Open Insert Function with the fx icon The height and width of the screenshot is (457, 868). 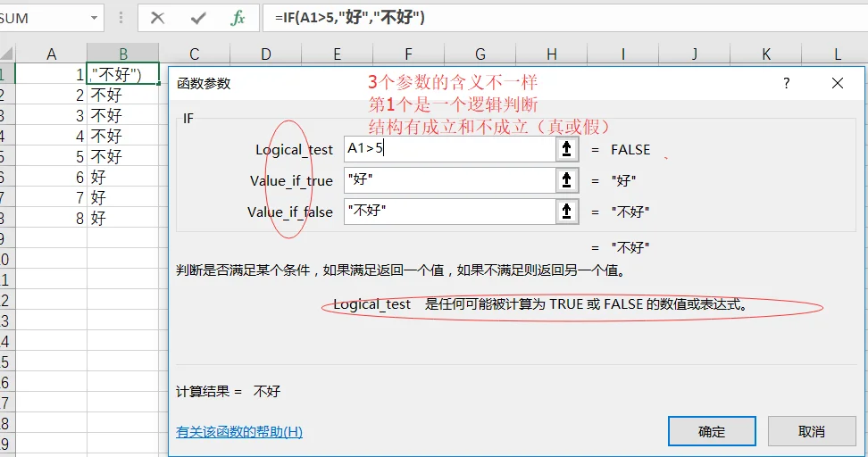[238, 18]
